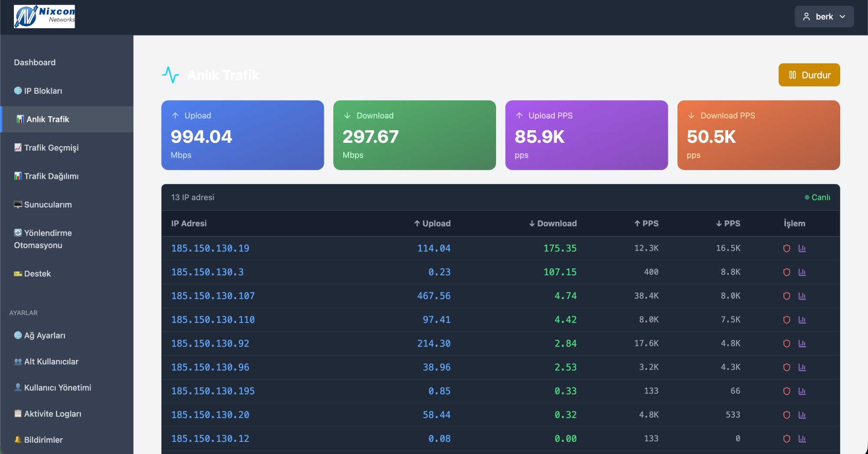Pause live traffic with Durdur button
The height and width of the screenshot is (454, 868).
point(809,75)
